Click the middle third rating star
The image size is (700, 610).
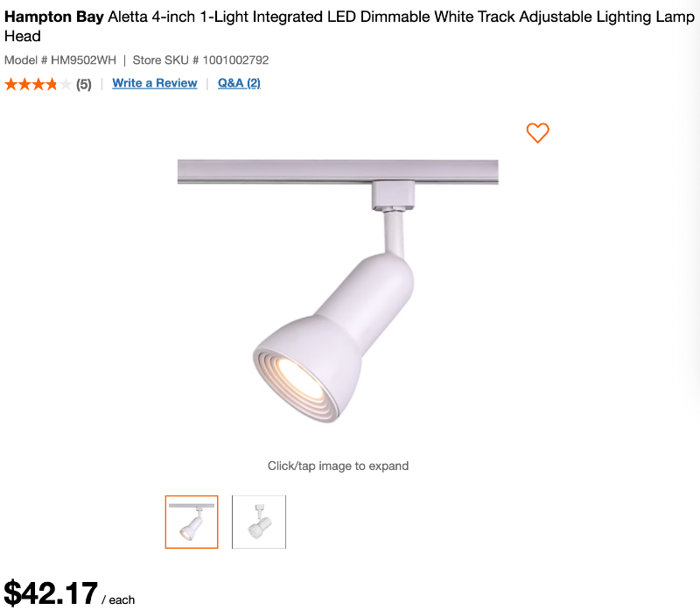(x=38, y=84)
